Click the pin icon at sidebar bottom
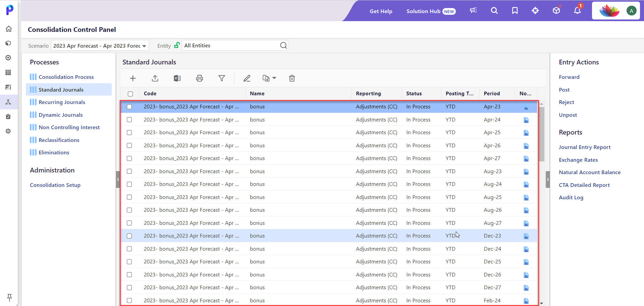644x306 pixels. tap(9, 297)
